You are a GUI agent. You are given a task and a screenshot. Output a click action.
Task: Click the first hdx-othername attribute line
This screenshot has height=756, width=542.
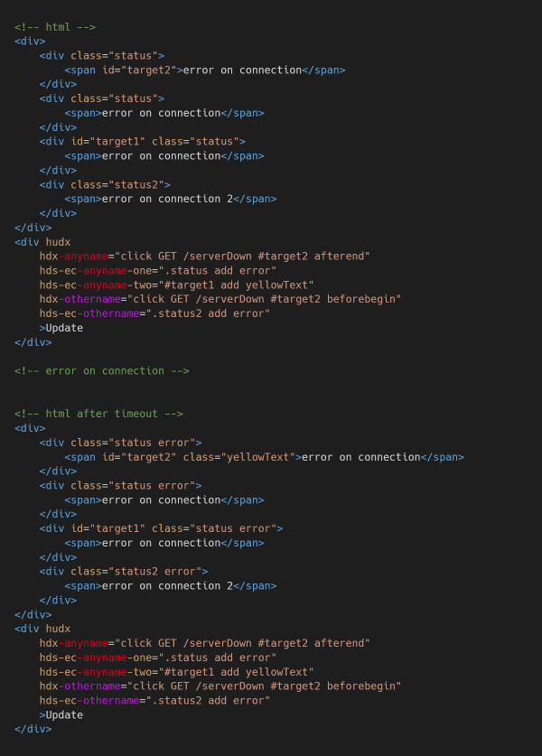click(220, 299)
